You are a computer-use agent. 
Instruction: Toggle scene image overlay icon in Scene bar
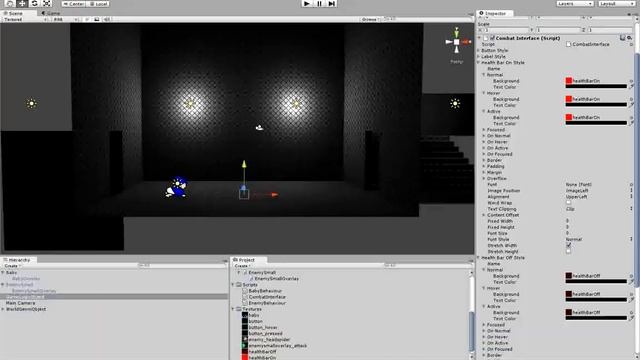click(x=97, y=19)
